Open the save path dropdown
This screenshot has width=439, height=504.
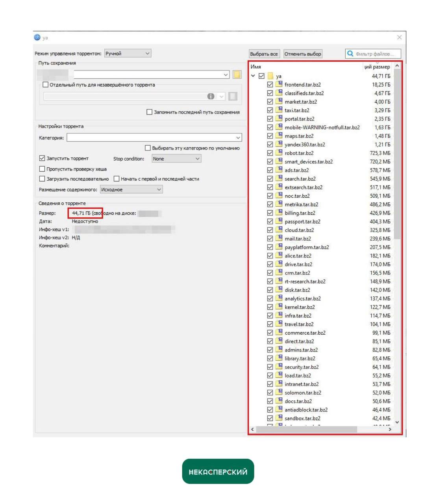point(226,74)
